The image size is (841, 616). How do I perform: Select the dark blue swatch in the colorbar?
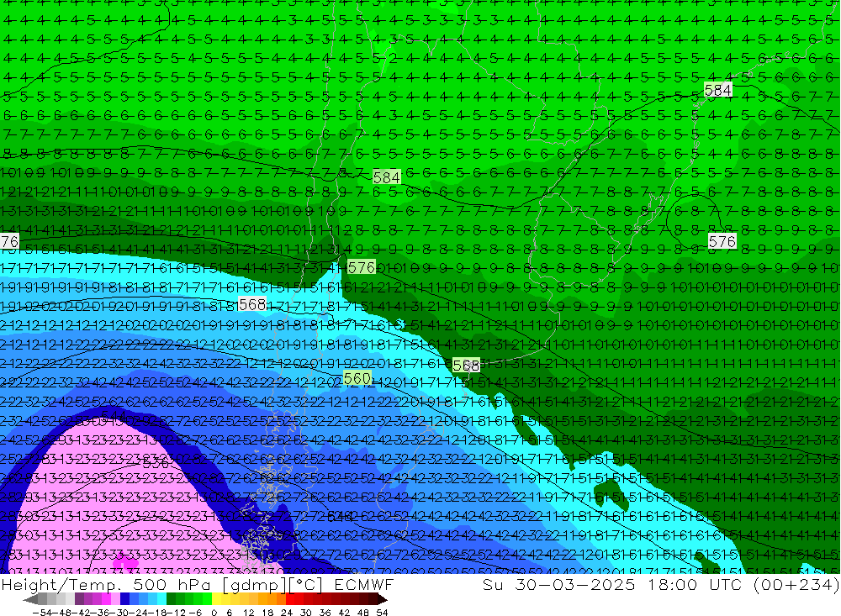[x=125, y=599]
